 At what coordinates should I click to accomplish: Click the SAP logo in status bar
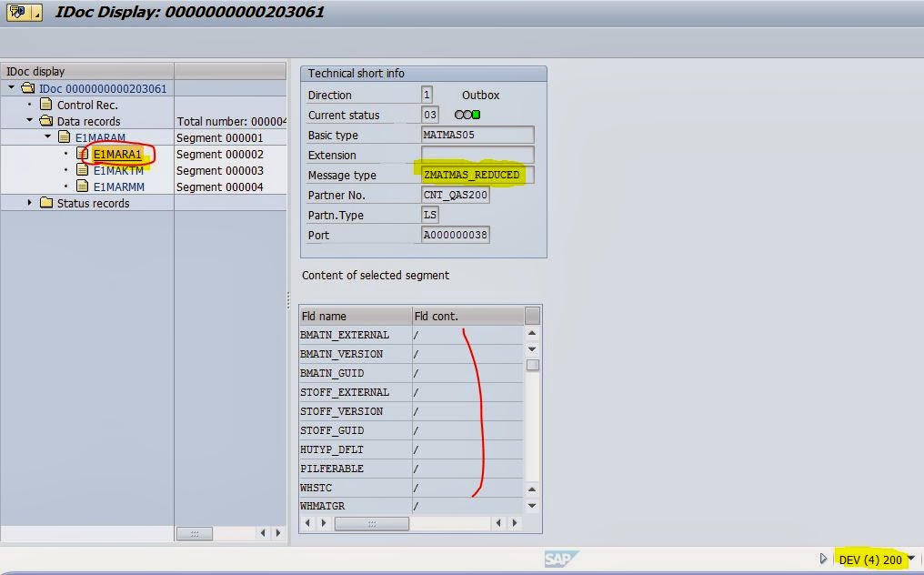pos(560,560)
